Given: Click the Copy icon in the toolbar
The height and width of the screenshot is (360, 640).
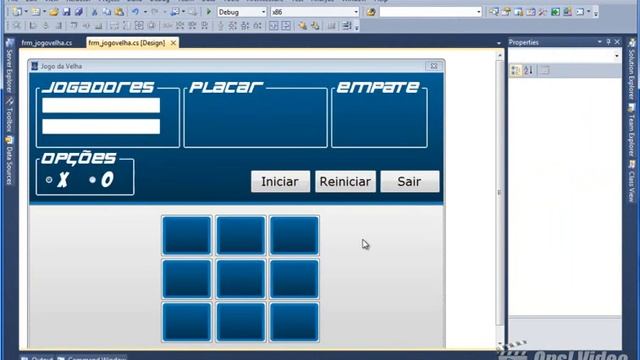Looking at the screenshot, I should pos(107,12).
